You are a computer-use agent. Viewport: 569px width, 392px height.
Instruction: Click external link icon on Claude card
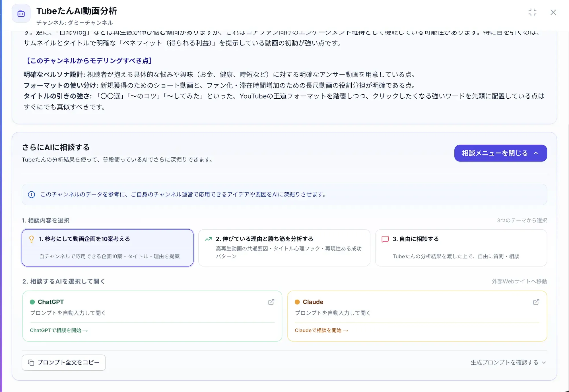(x=536, y=302)
